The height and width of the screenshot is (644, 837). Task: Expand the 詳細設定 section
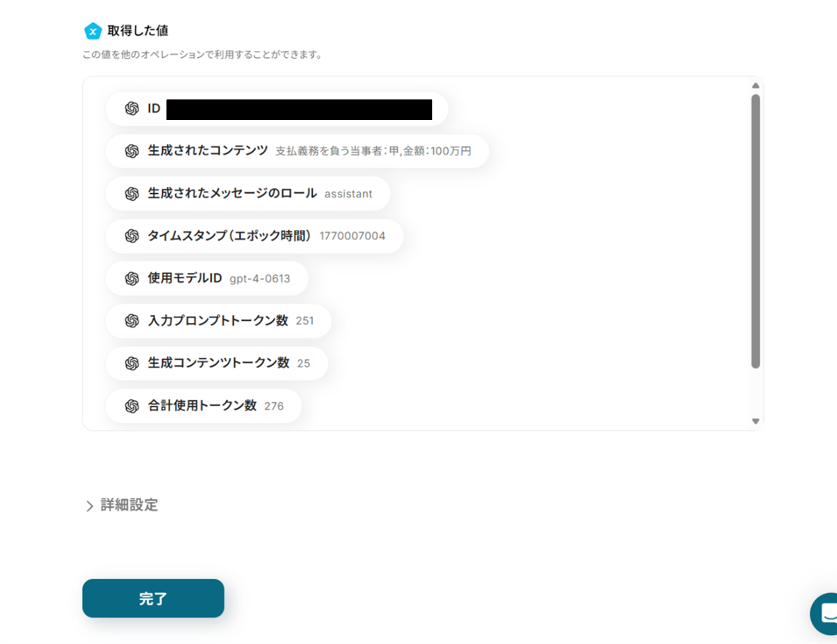point(129,505)
